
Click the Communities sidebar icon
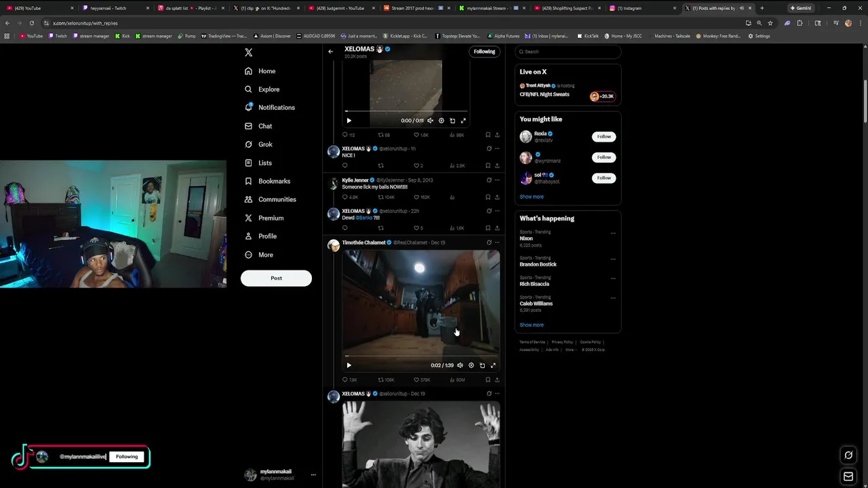tap(248, 199)
